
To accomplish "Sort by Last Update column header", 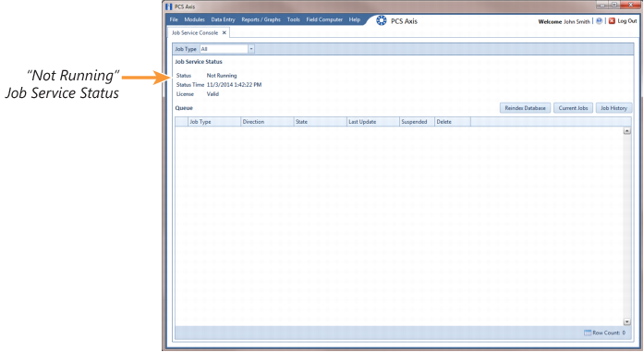I will 373,122.
